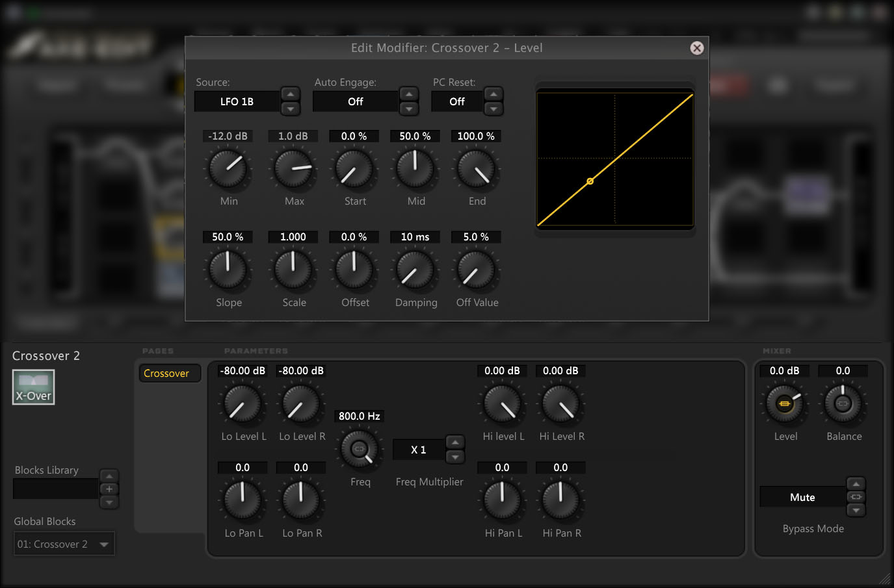894x588 pixels.
Task: Click the Hi Level R knob
Action: point(560,403)
